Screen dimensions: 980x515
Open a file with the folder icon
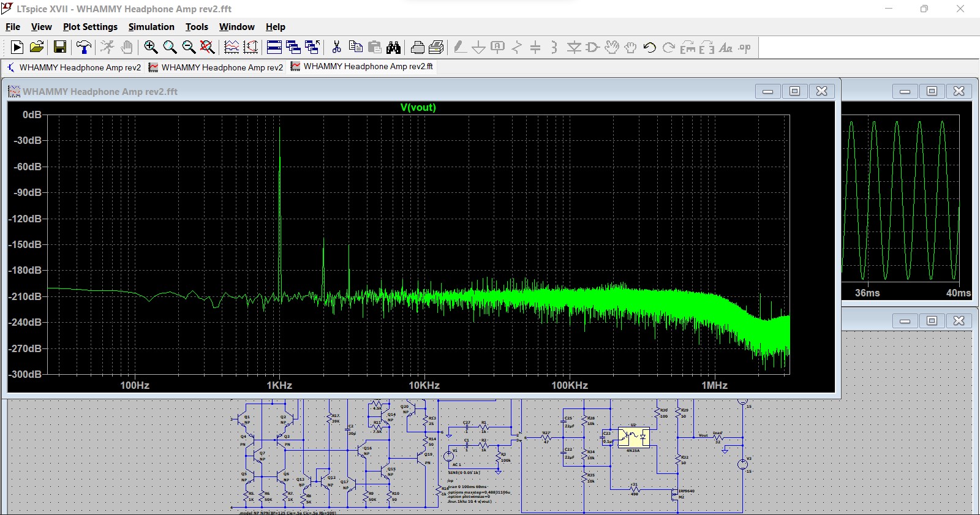click(x=37, y=47)
